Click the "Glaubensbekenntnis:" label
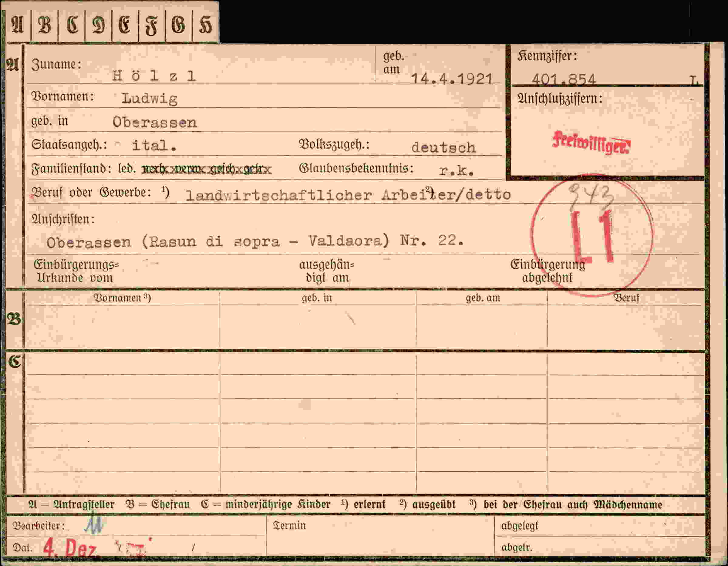The image size is (728, 566). 356,168
